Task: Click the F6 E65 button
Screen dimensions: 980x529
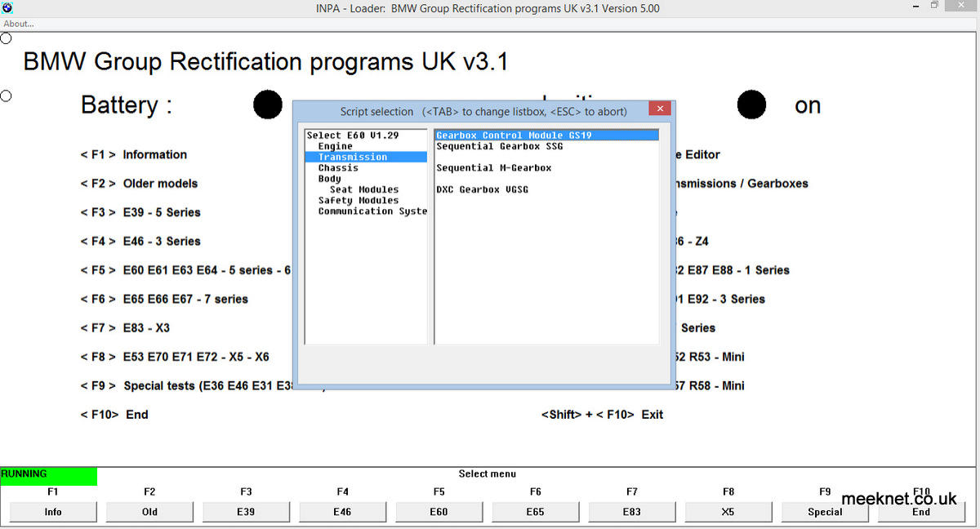Action: click(535, 512)
